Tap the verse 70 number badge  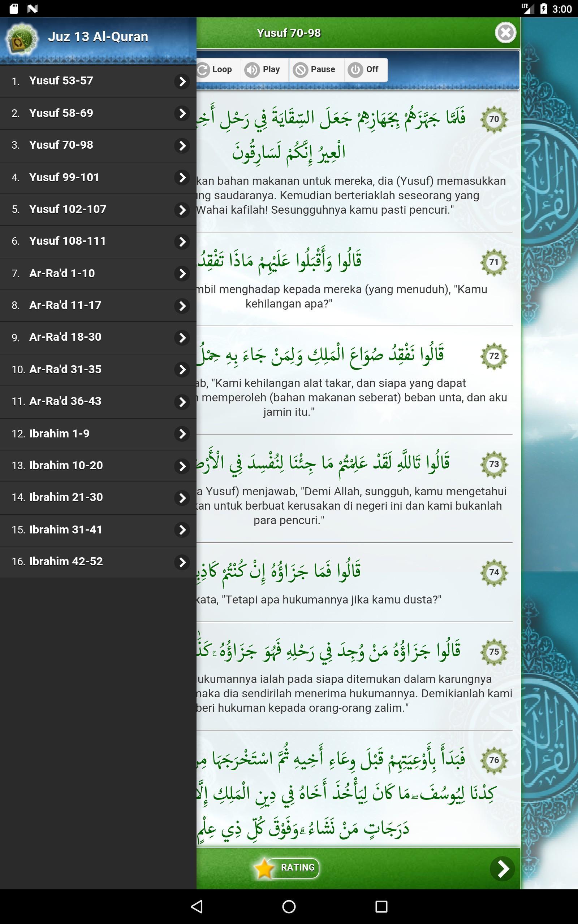(494, 119)
